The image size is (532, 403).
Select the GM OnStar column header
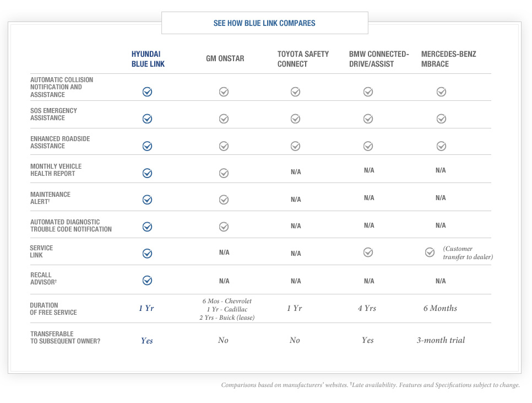point(225,59)
